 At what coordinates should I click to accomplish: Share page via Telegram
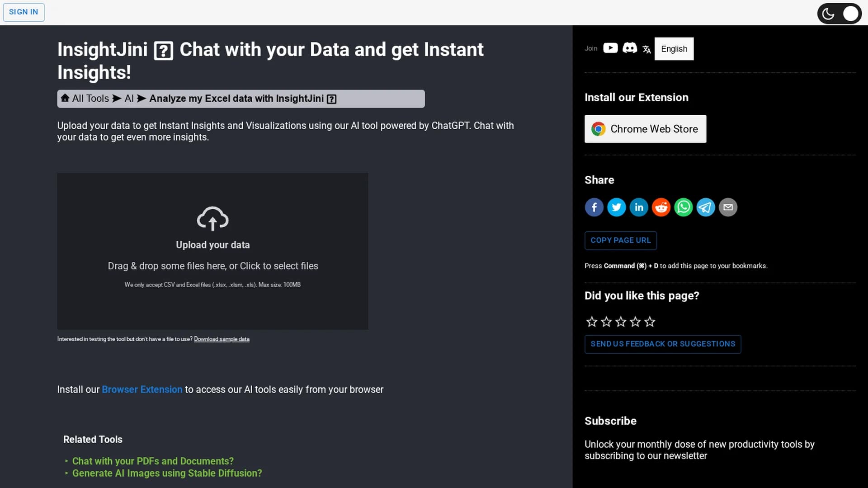[x=706, y=207]
